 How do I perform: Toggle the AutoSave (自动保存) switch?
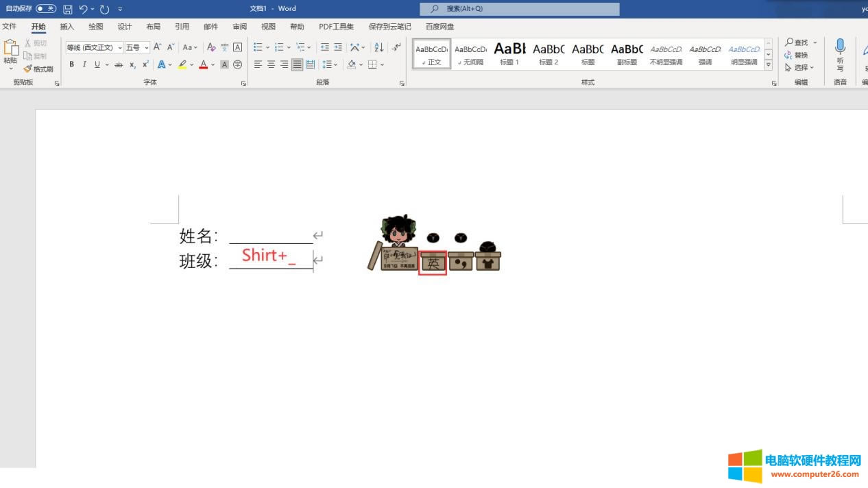46,9
